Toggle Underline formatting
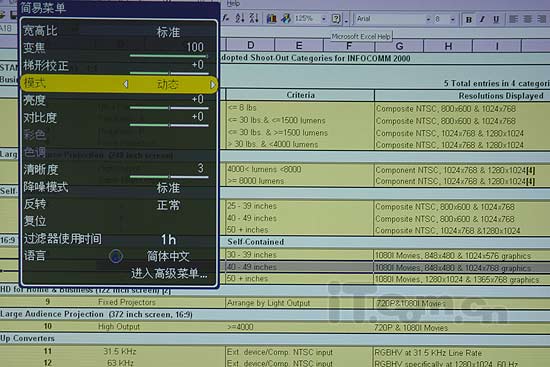Image resolution: width=550 pixels, height=367 pixels. point(496,20)
